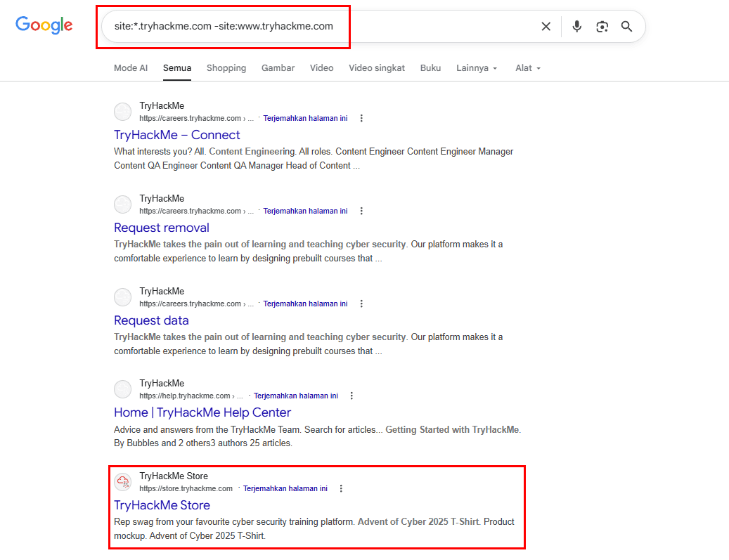Click the "What interests you? All." snippet
Viewport: 729px width, 560px height.
[x=314, y=159]
